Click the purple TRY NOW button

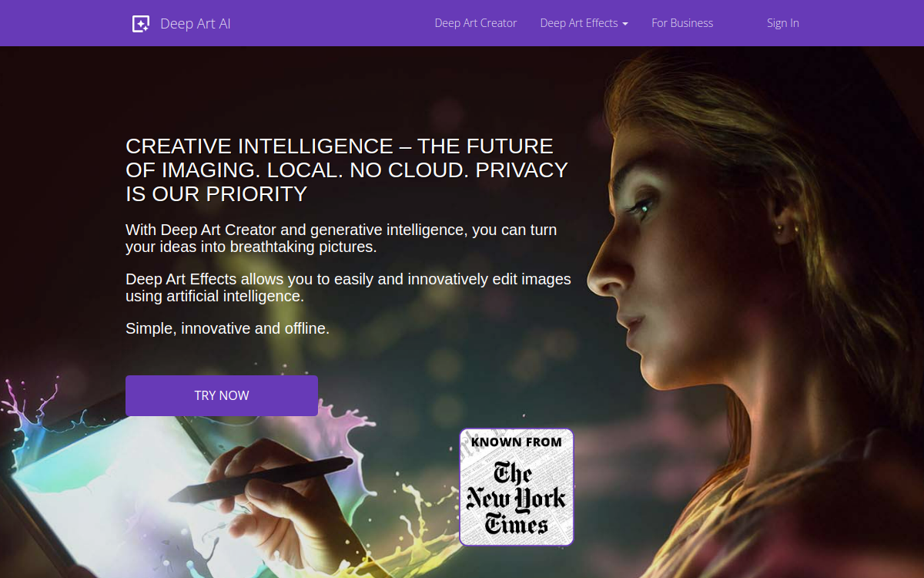(222, 395)
